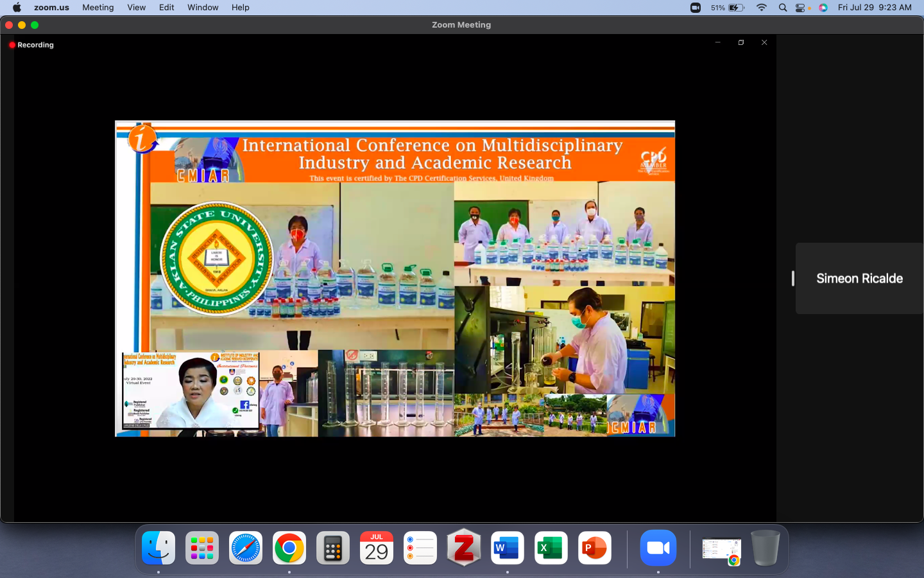Launch Microsoft Word from dock
Viewport: 924px width, 578px height.
point(508,548)
